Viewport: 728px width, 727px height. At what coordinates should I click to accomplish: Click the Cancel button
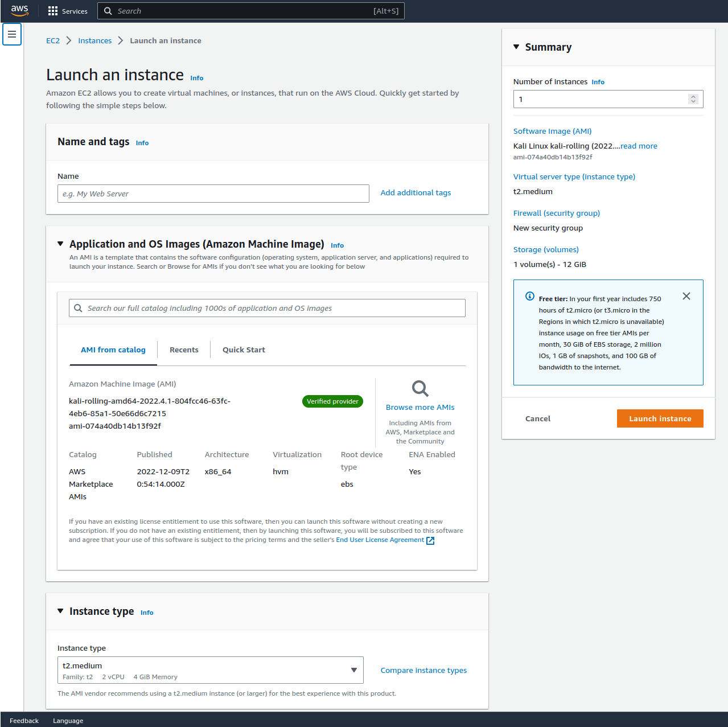[x=537, y=418]
